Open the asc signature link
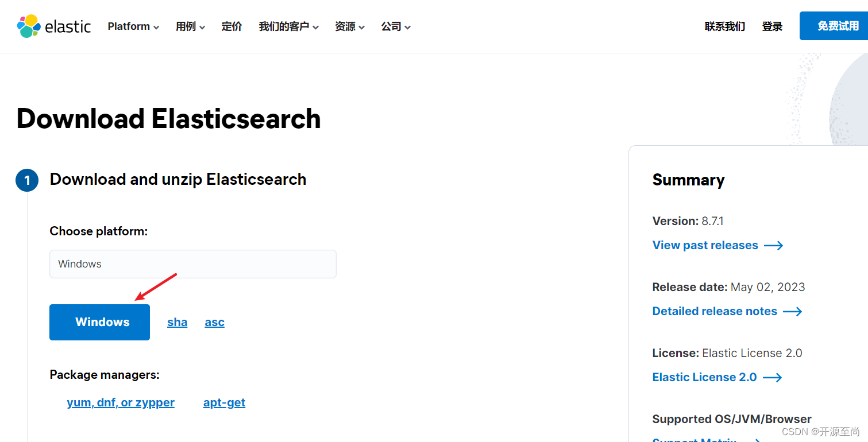This screenshot has height=442, width=868. [x=214, y=322]
